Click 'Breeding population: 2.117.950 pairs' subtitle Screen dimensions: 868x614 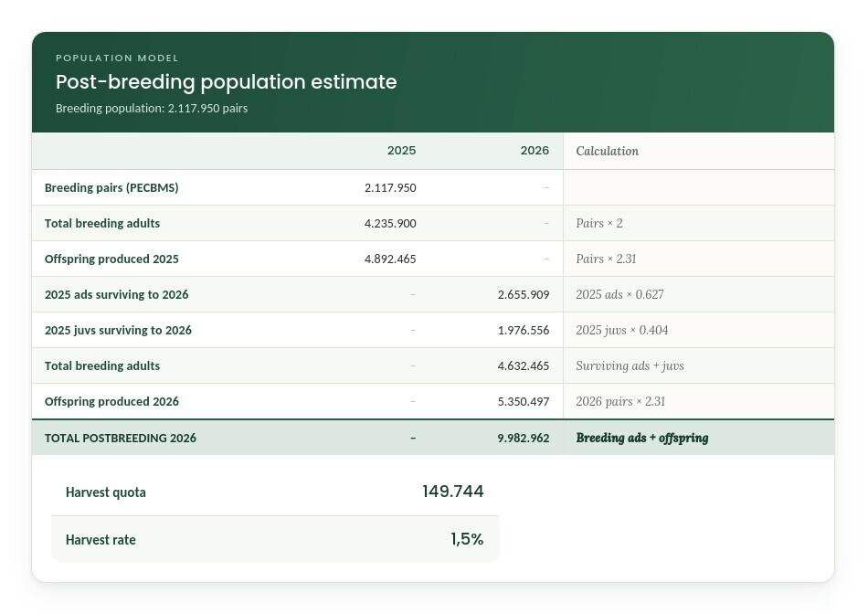[x=152, y=109]
